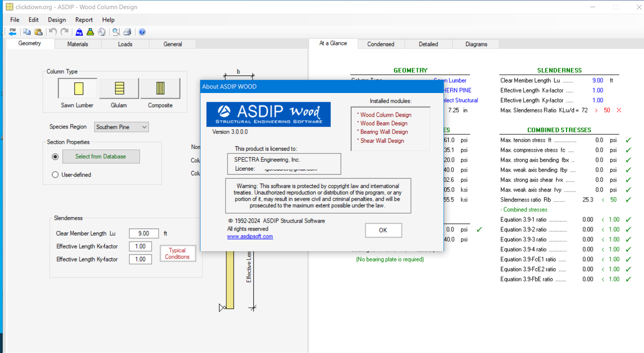Click the ASDIP Wood logo in About dialog
Image resolution: width=644 pixels, height=353 pixels.
click(x=269, y=114)
